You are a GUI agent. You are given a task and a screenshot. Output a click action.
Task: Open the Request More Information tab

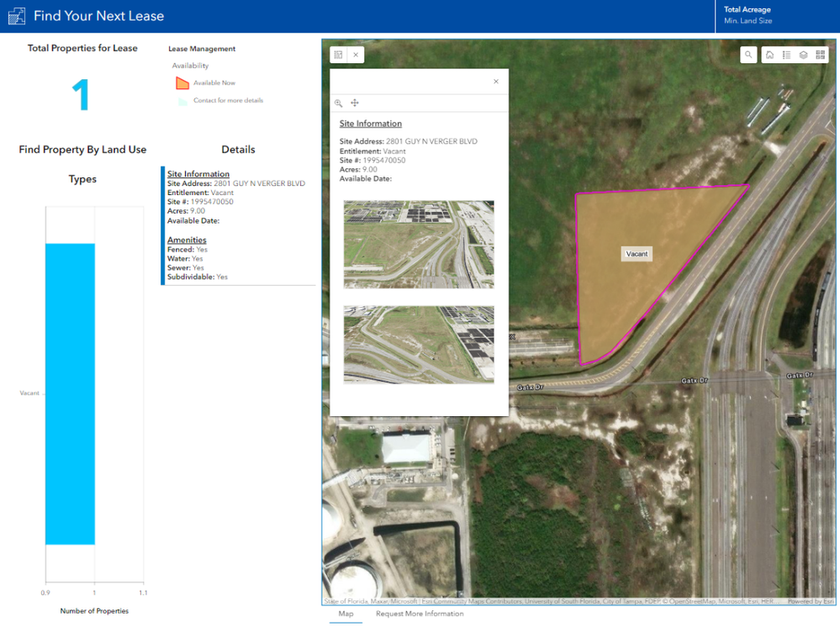click(420, 614)
